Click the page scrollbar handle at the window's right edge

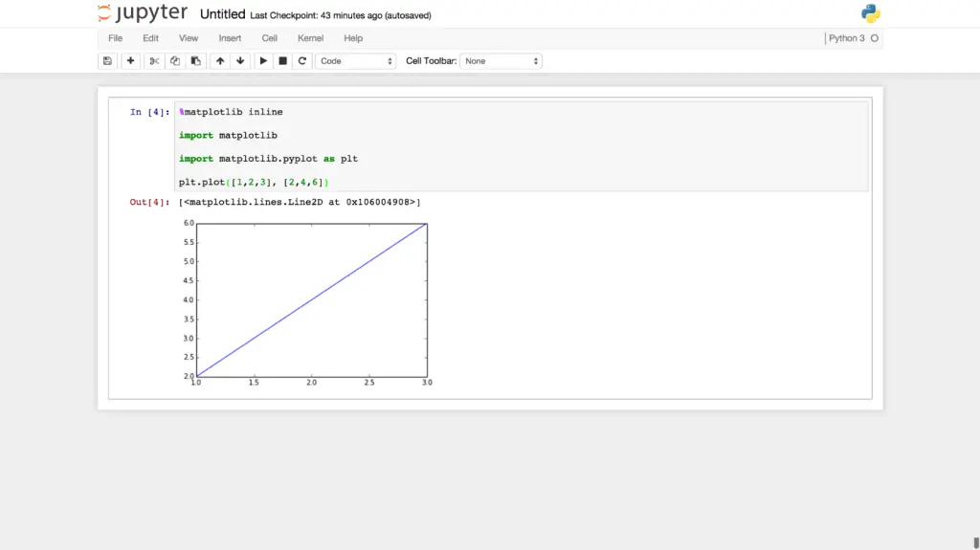point(975,542)
